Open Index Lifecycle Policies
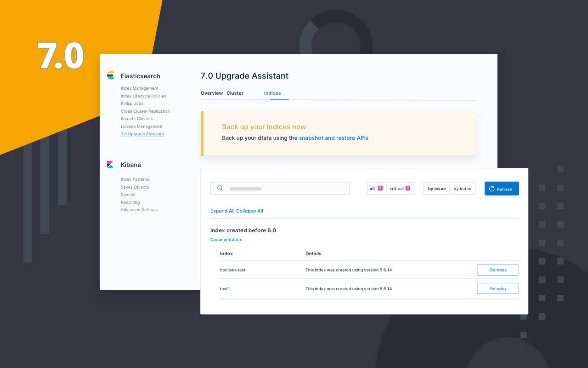588x368 pixels. click(x=143, y=96)
